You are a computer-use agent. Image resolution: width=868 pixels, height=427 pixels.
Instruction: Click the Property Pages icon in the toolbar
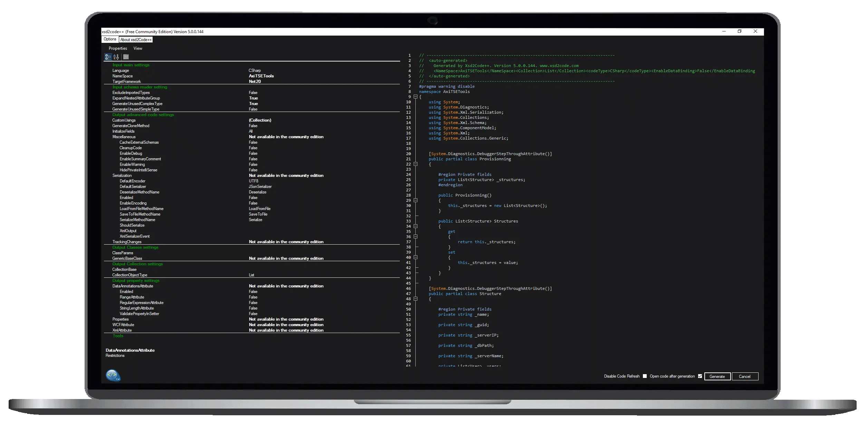pyautogui.click(x=126, y=57)
